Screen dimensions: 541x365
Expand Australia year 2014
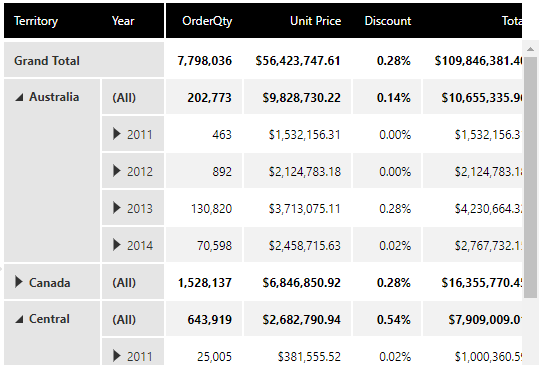coord(117,245)
